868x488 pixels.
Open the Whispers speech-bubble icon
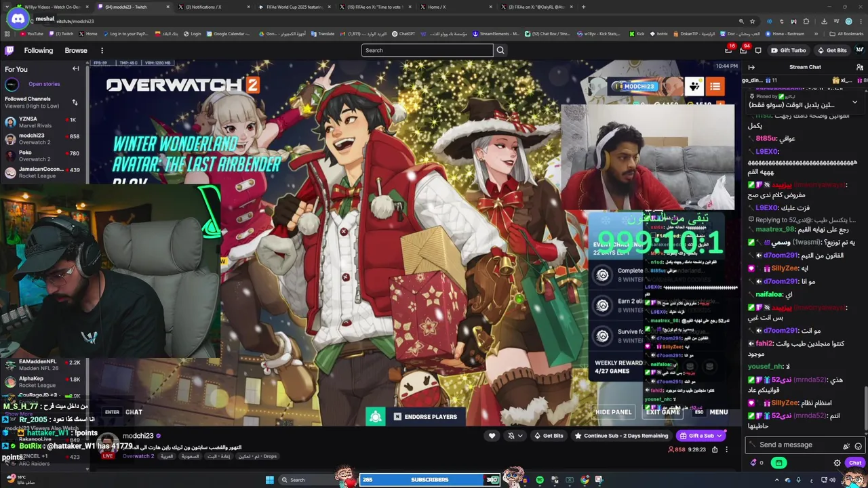pyautogui.click(x=758, y=50)
